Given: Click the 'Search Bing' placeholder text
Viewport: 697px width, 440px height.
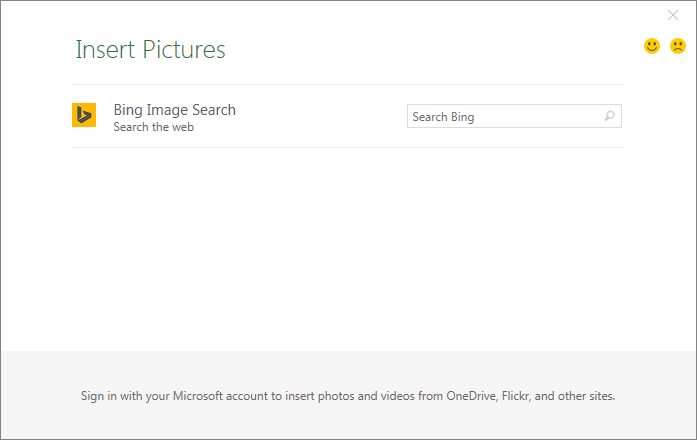Looking at the screenshot, I should (x=443, y=117).
